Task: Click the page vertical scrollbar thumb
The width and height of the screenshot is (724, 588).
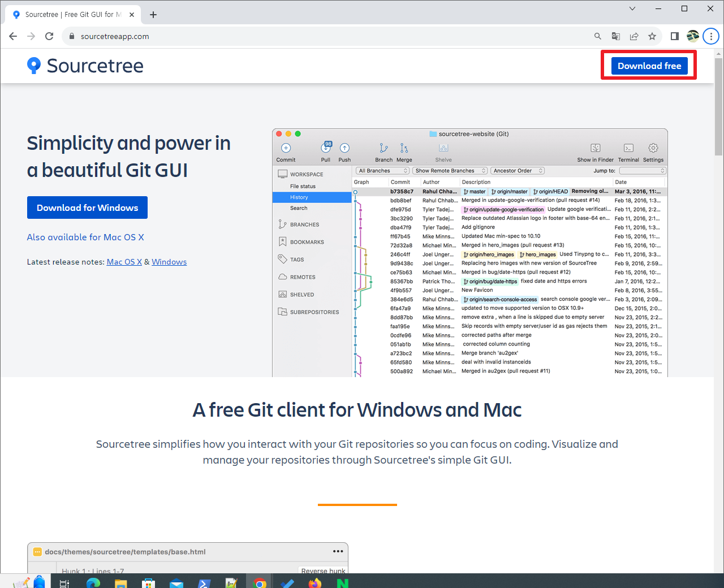Action: [x=719, y=106]
